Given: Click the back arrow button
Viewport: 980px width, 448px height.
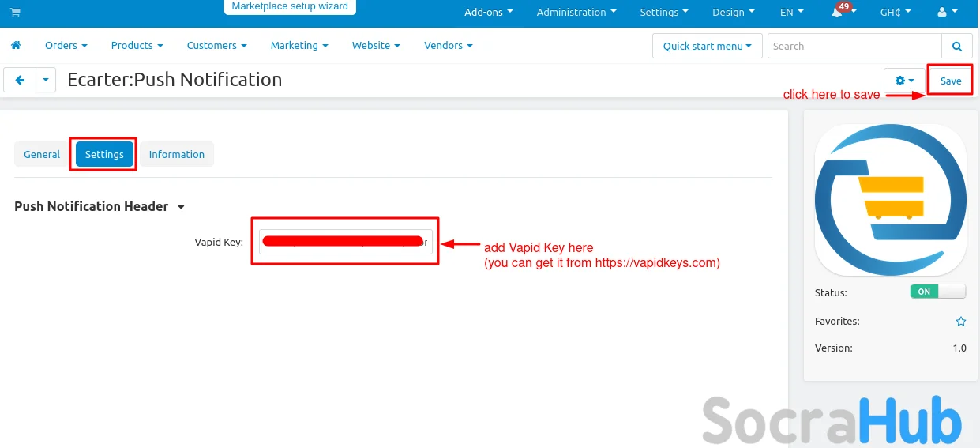Looking at the screenshot, I should [20, 80].
